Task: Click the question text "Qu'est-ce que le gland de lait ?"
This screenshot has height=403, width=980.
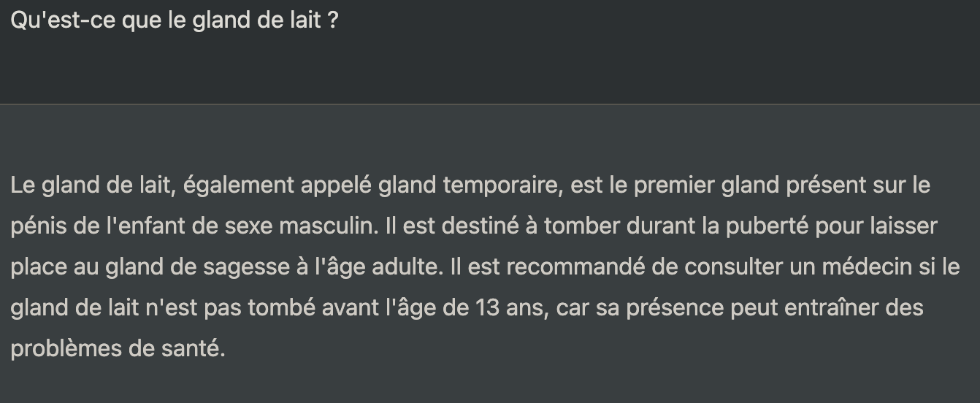Action: coord(175,21)
